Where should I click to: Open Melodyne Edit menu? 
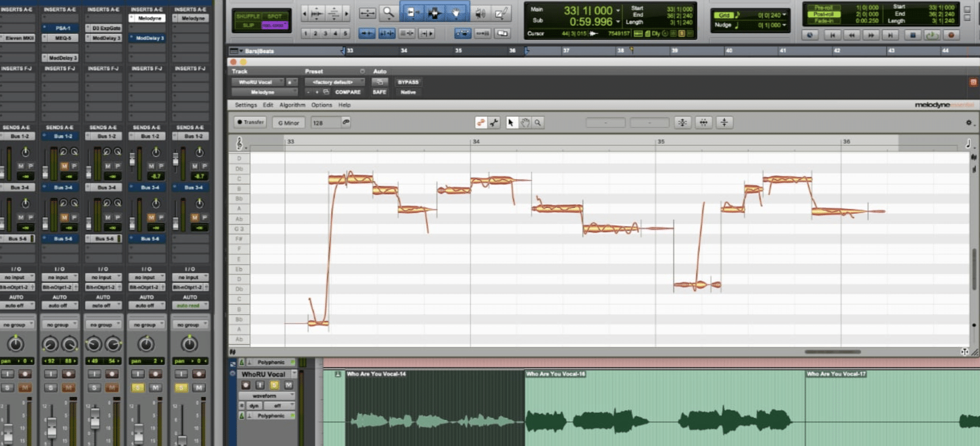coord(268,105)
